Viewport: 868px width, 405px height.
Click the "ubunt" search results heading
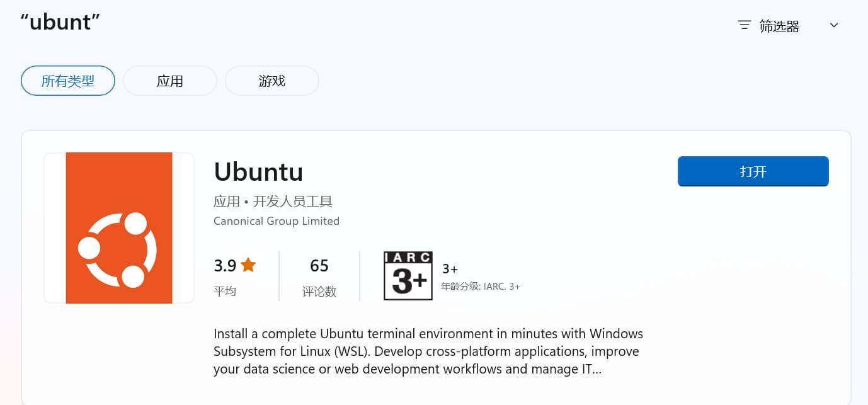click(60, 23)
